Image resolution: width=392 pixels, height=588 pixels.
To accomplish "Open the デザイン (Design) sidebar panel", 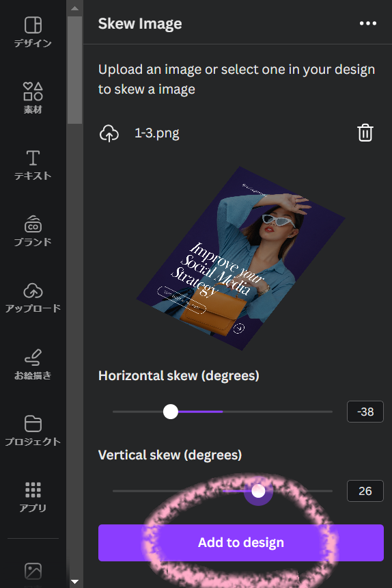I will tap(33, 32).
